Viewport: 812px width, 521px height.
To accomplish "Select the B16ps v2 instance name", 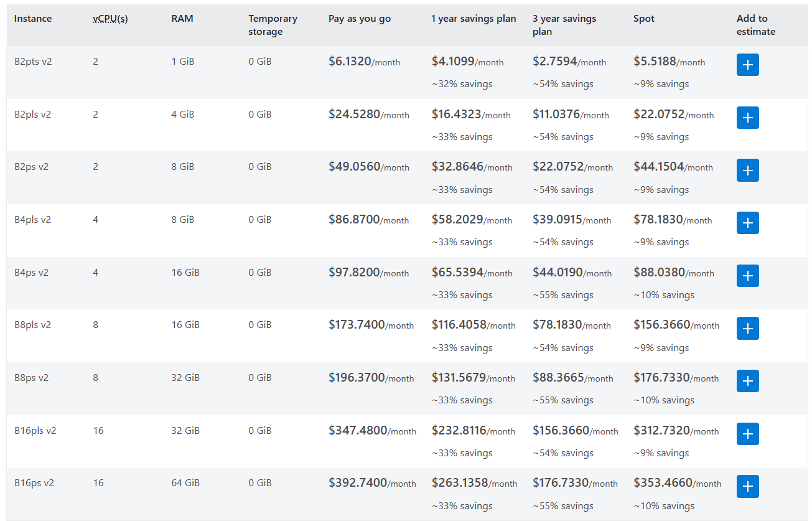I will [34, 483].
